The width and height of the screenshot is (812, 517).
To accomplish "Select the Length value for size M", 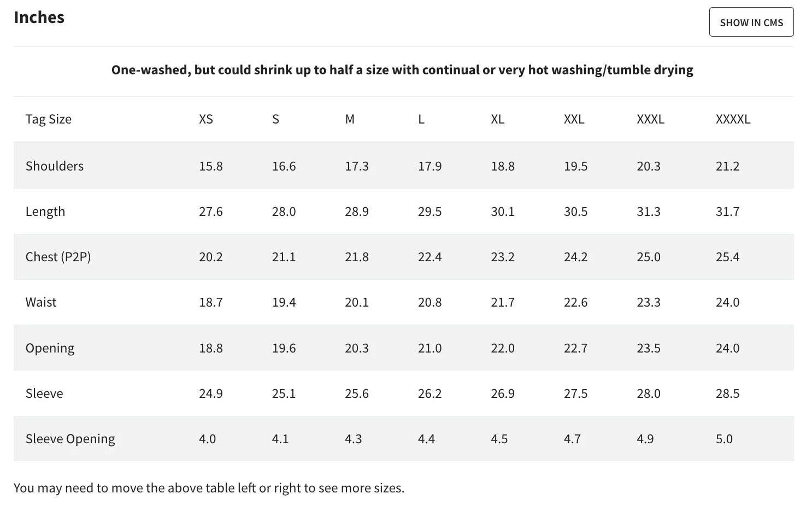I will click(357, 211).
